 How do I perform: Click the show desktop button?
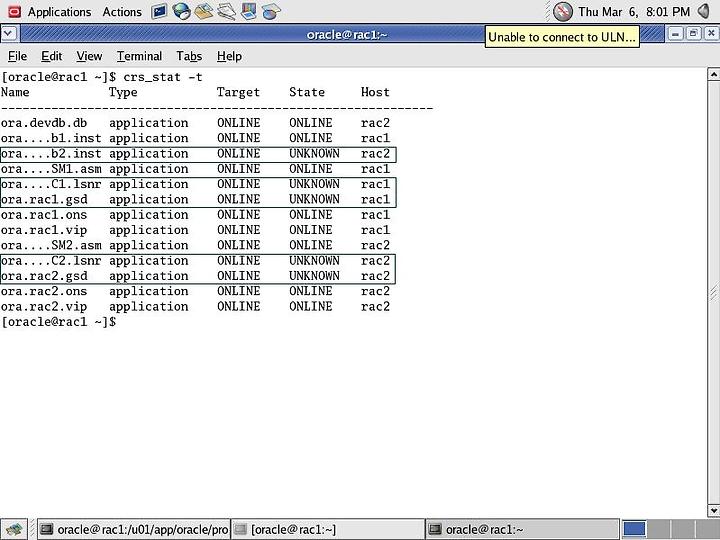14,529
